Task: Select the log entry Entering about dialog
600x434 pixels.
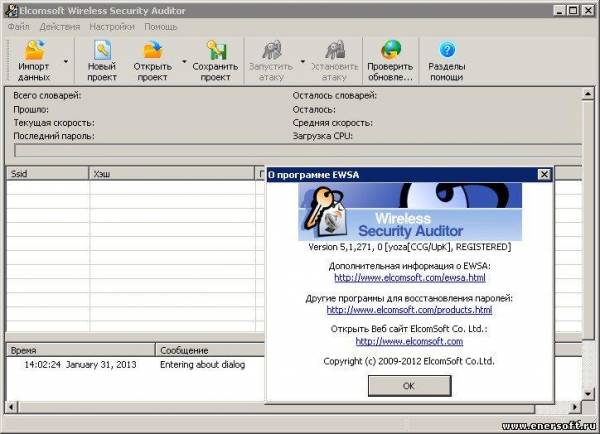Action: click(x=202, y=365)
